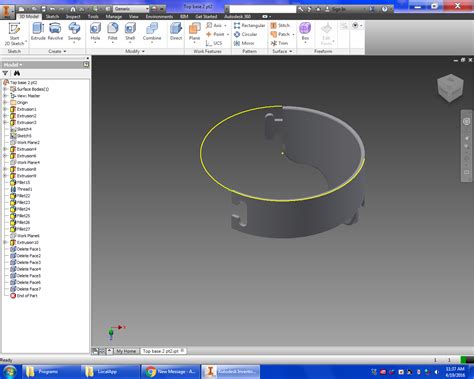
Task: Switch to the View ribbon tab
Action: pyautogui.click(x=134, y=16)
